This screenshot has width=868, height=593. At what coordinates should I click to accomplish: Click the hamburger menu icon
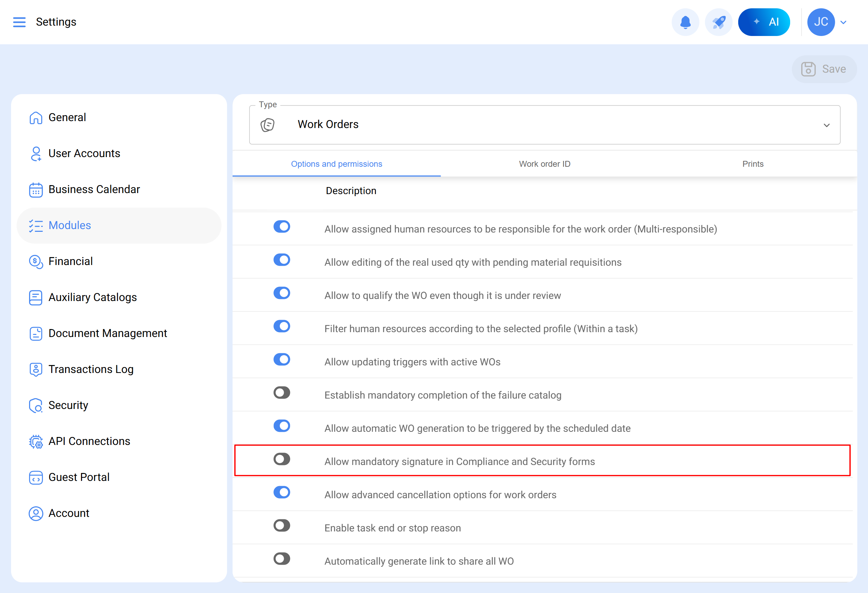point(19,22)
